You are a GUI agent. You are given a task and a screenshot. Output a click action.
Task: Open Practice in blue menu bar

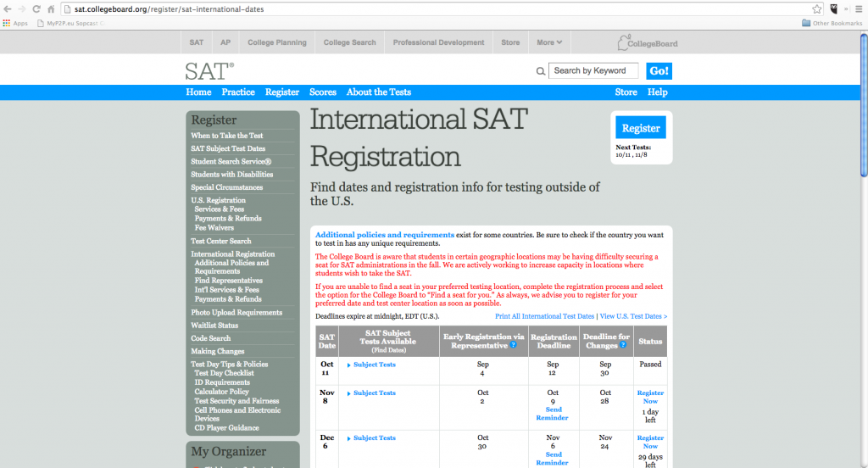click(238, 92)
